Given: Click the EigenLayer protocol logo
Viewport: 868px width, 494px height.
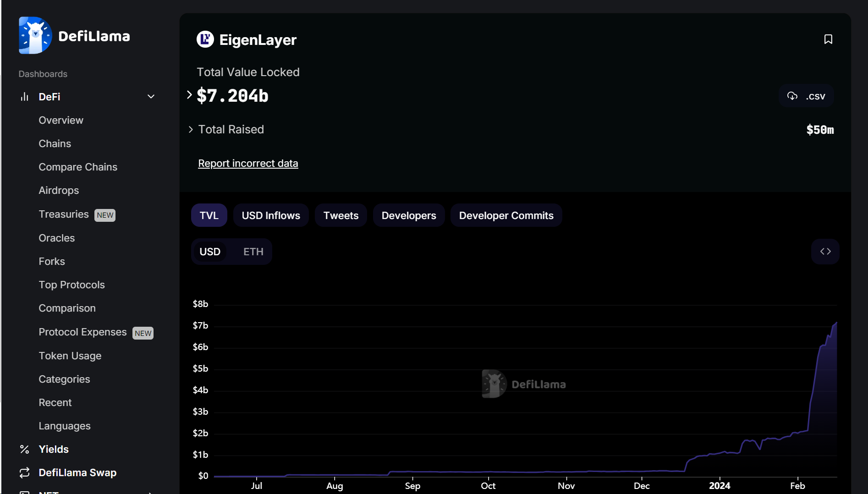Looking at the screenshot, I should click(x=205, y=39).
